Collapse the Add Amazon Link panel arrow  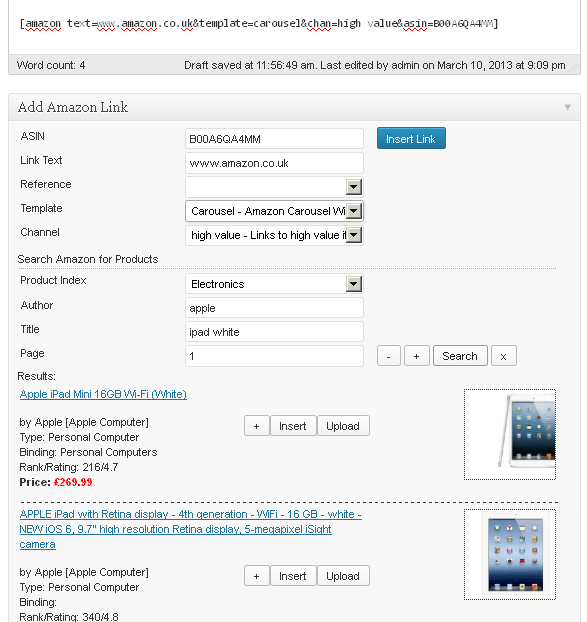coord(568,107)
